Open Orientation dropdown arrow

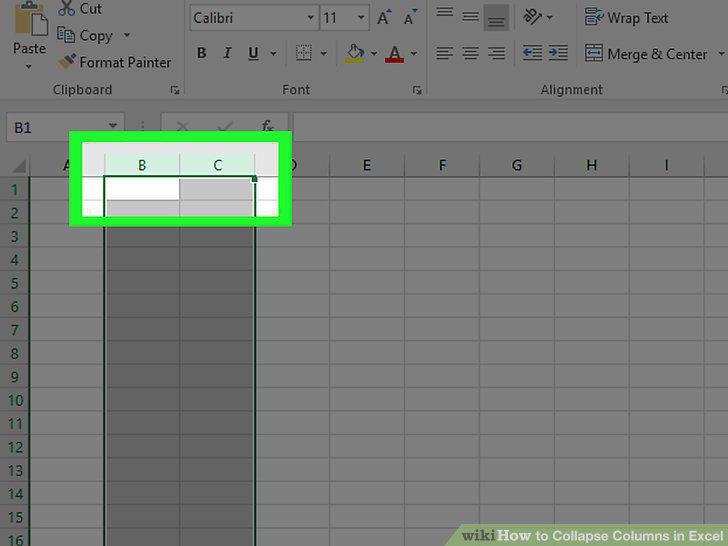pyautogui.click(x=550, y=18)
